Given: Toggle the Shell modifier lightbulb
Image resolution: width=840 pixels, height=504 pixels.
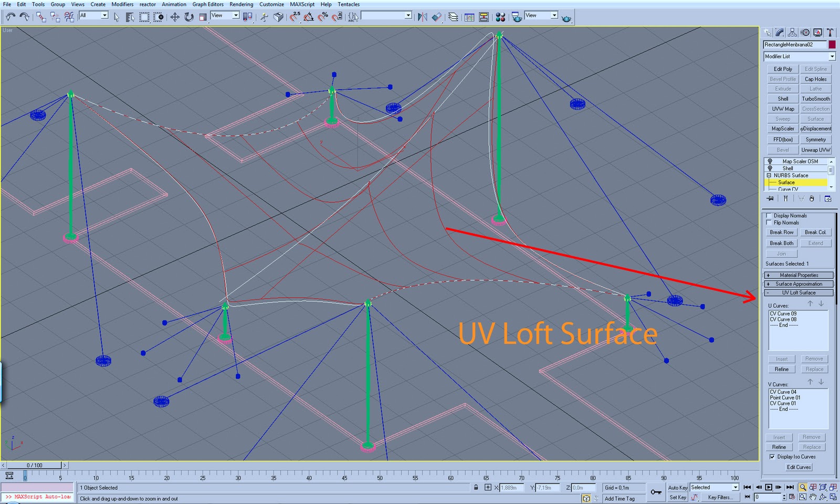Looking at the screenshot, I should pyautogui.click(x=770, y=168).
